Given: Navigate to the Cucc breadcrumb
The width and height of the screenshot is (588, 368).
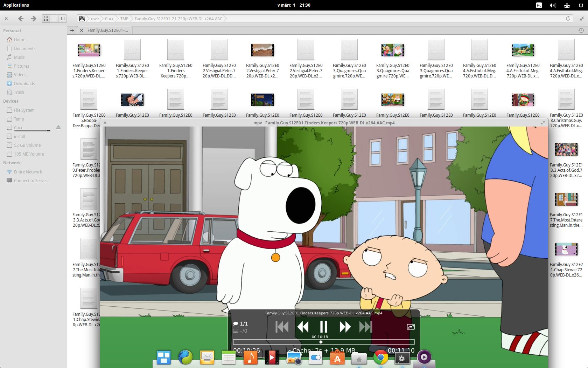Looking at the screenshot, I should pyautogui.click(x=110, y=19).
